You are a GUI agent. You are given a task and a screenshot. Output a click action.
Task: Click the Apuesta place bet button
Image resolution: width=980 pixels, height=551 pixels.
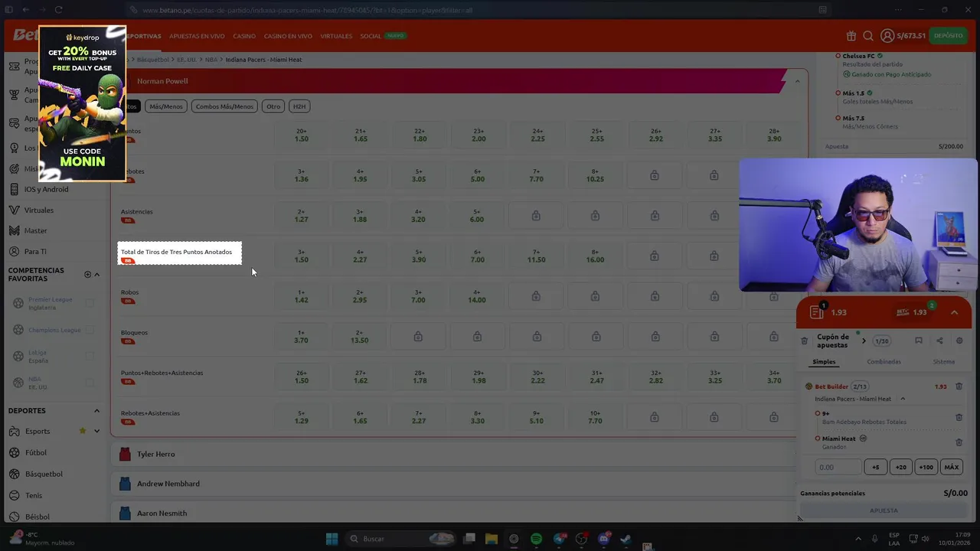[x=884, y=510]
